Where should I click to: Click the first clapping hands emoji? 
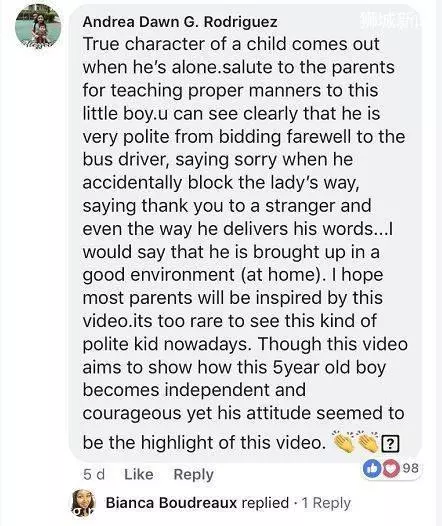(343, 441)
